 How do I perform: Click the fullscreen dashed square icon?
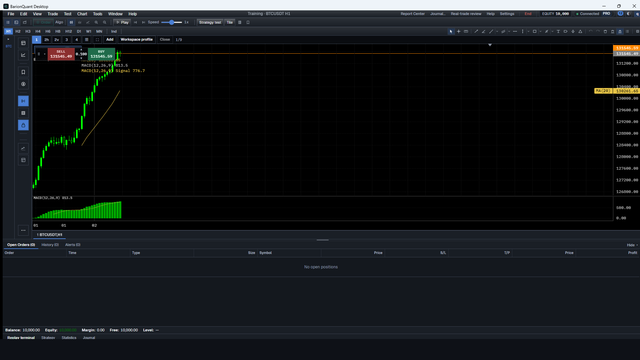(x=97, y=40)
